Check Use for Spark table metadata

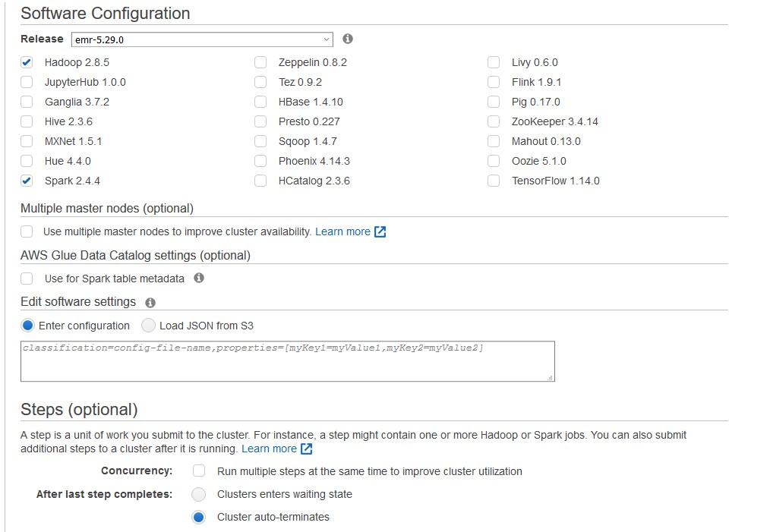pyautogui.click(x=27, y=279)
